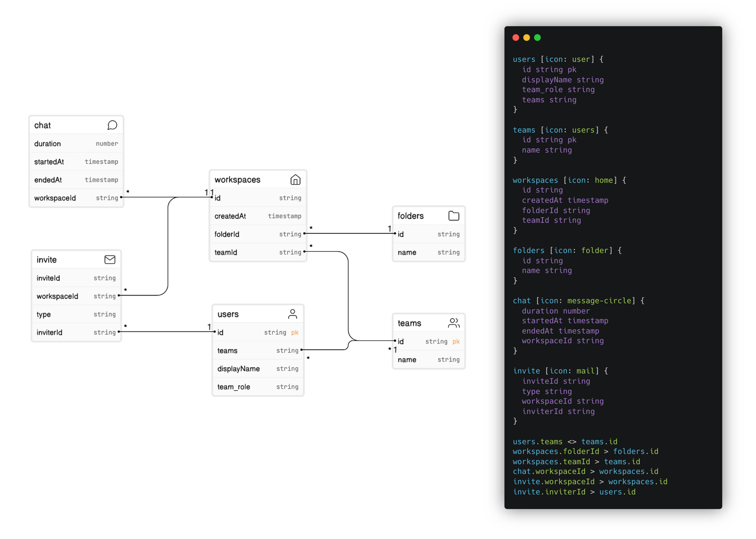Select the name row in folders table
Image resolution: width=756 pixels, height=539 pixels.
click(429, 252)
